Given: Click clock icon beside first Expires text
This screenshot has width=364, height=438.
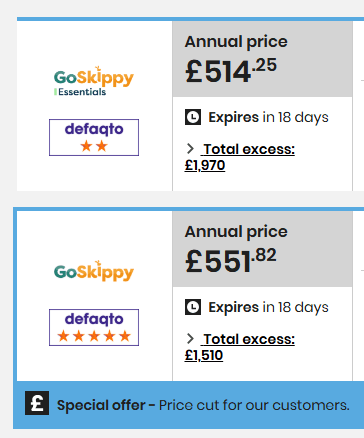Looking at the screenshot, I should pos(193,117).
